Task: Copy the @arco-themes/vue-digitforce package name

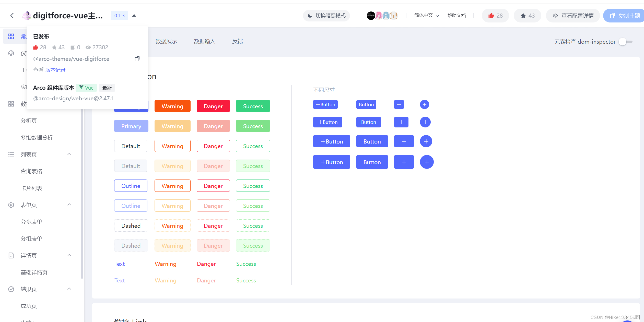Action: click(137, 59)
